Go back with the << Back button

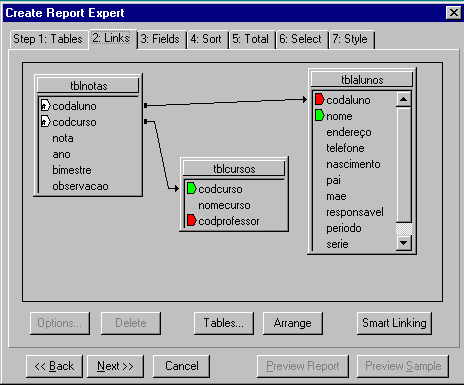pyautogui.click(x=54, y=366)
